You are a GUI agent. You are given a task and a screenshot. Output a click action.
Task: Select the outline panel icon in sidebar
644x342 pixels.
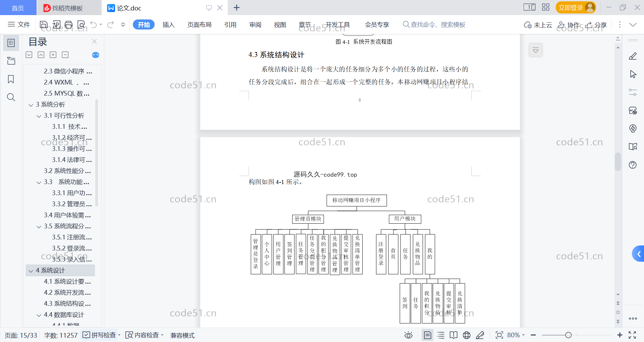[x=11, y=43]
